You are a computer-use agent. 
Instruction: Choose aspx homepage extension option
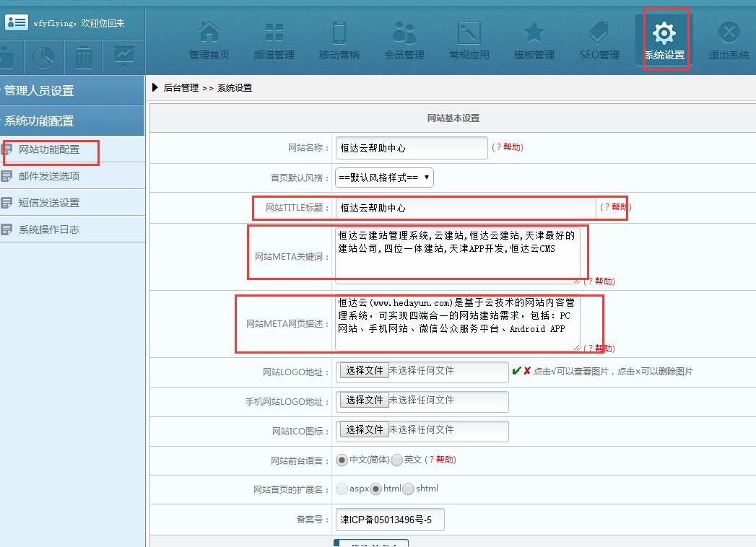click(342, 489)
